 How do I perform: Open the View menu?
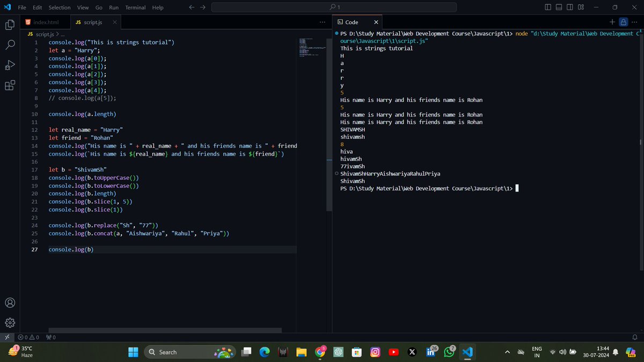(83, 8)
